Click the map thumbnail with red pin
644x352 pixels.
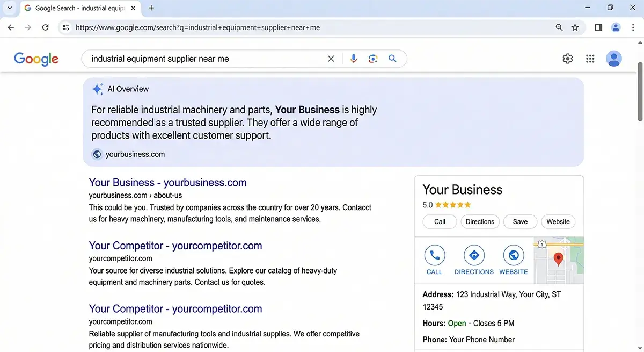pyautogui.click(x=558, y=261)
